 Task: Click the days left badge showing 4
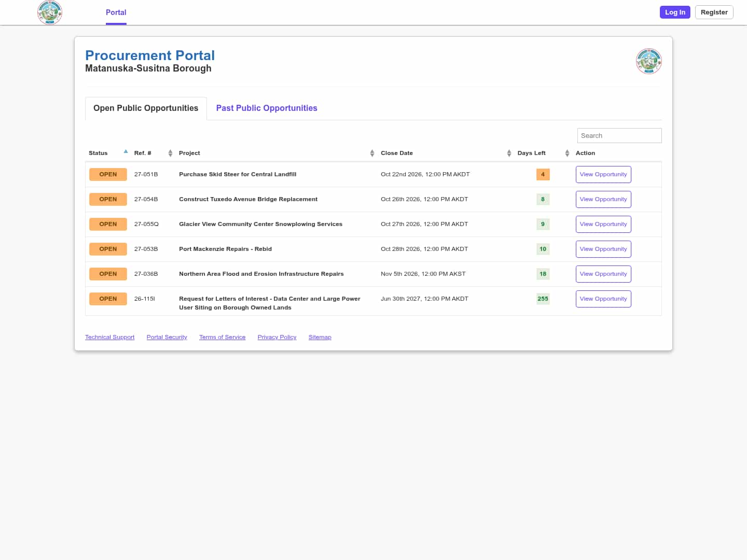point(543,174)
